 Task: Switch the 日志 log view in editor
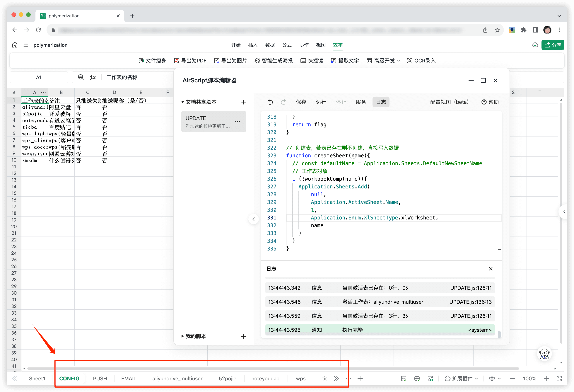(381, 102)
